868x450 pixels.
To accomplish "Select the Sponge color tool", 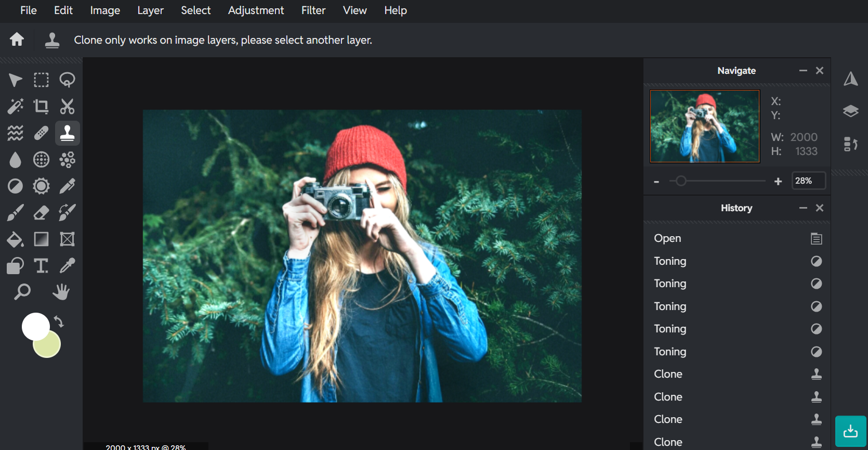I will click(x=41, y=186).
